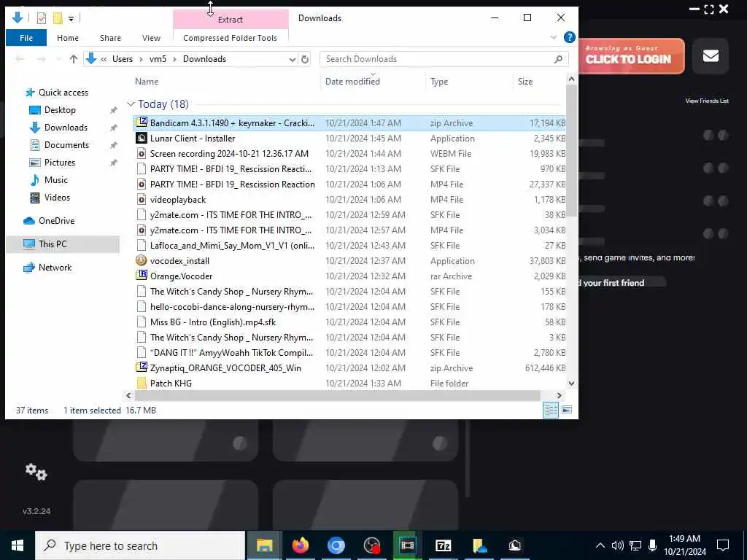The height and width of the screenshot is (560, 747).
Task: Open launcher settings gears icon
Action: click(36, 472)
